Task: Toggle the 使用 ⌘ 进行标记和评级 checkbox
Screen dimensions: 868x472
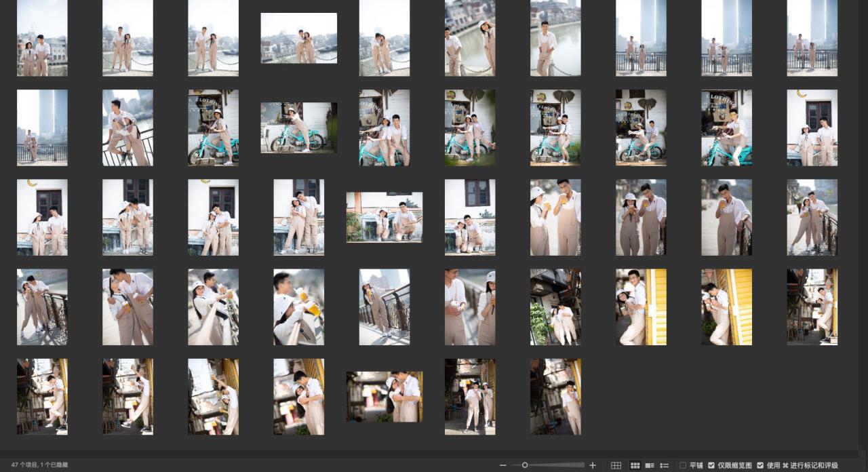Action: 760,465
